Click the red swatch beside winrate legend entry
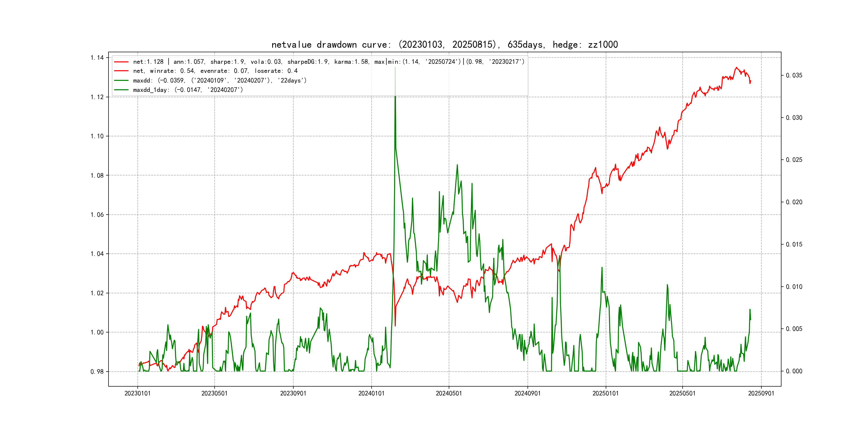Image resolution: width=868 pixels, height=434 pixels. [121, 71]
